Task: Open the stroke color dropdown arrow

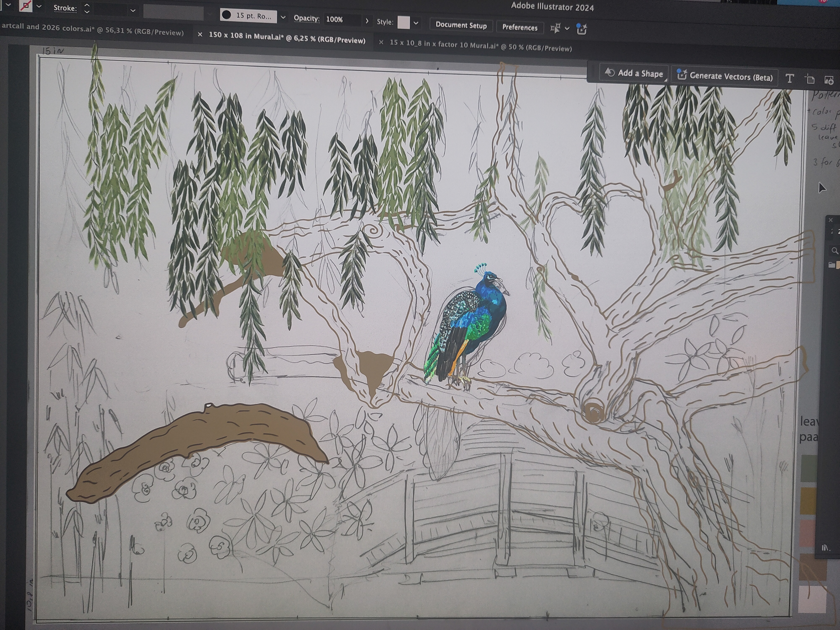Action: tap(39, 7)
